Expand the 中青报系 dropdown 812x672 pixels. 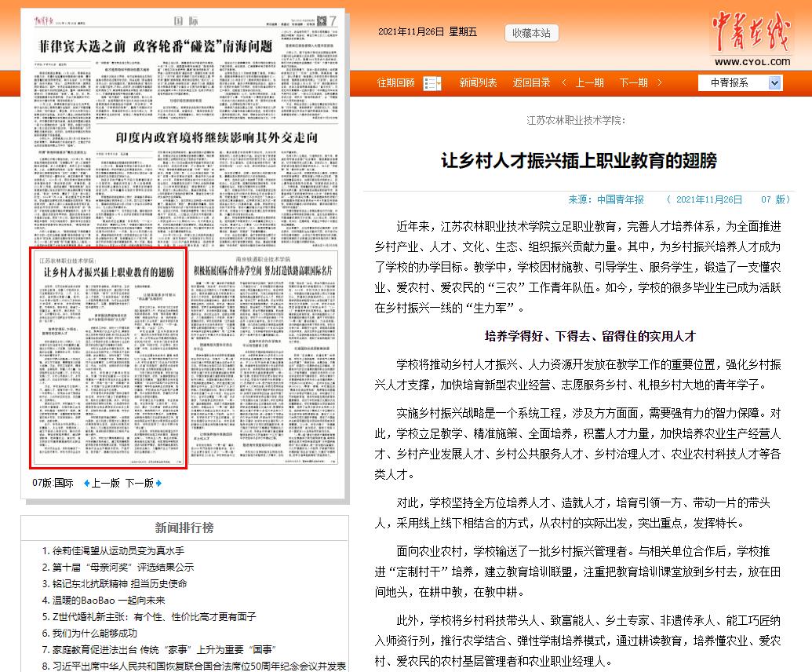pyautogui.click(x=774, y=83)
